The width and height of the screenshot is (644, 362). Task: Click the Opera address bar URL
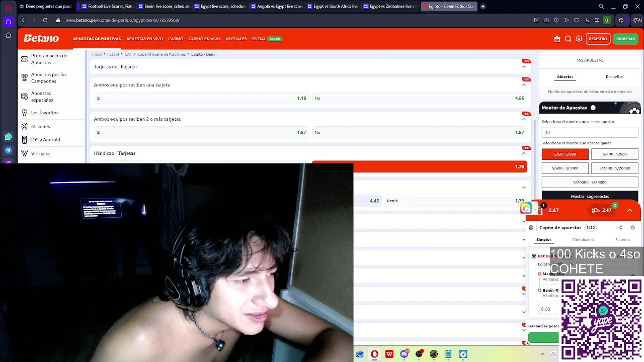pyautogui.click(x=122, y=20)
